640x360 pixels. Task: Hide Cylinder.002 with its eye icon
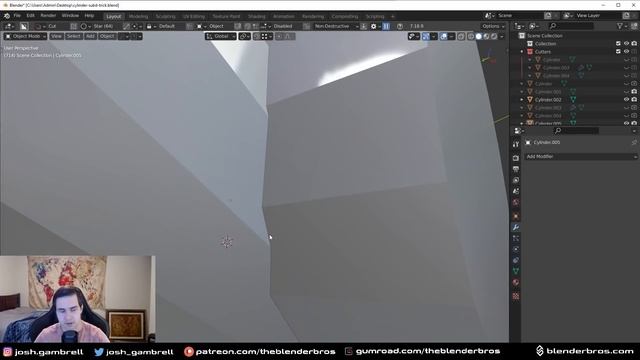626,99
